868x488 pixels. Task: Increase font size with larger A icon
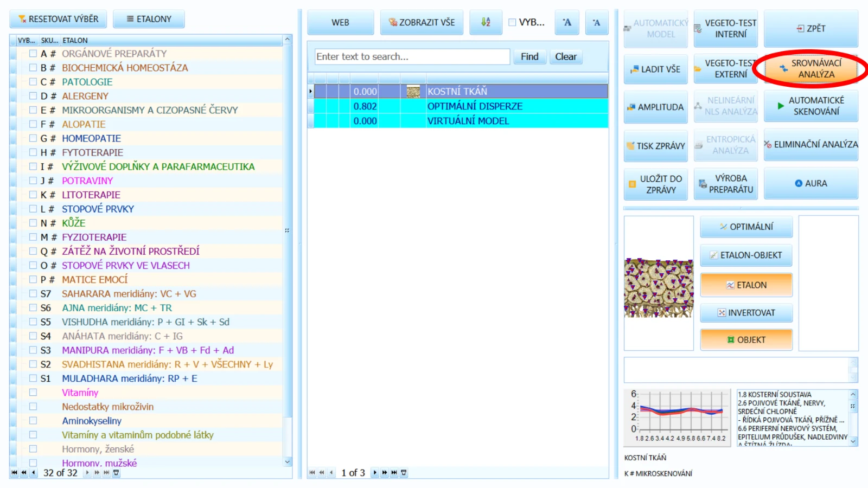tap(567, 22)
